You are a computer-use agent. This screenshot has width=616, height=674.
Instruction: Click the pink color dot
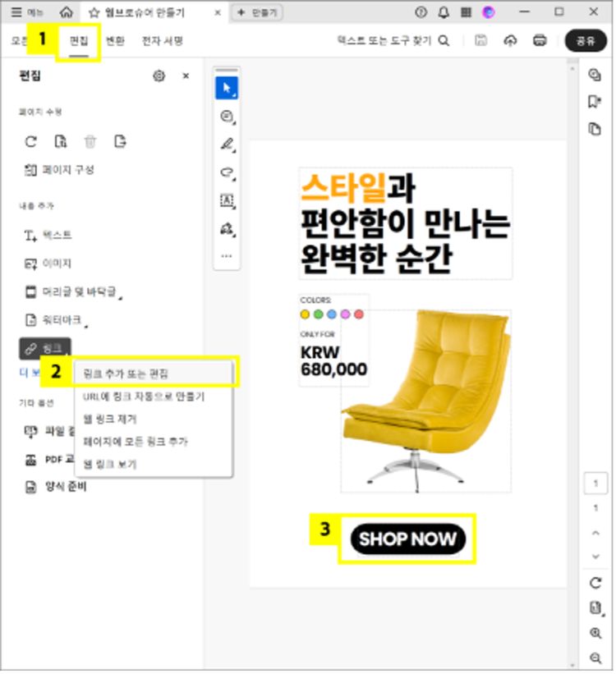346,314
